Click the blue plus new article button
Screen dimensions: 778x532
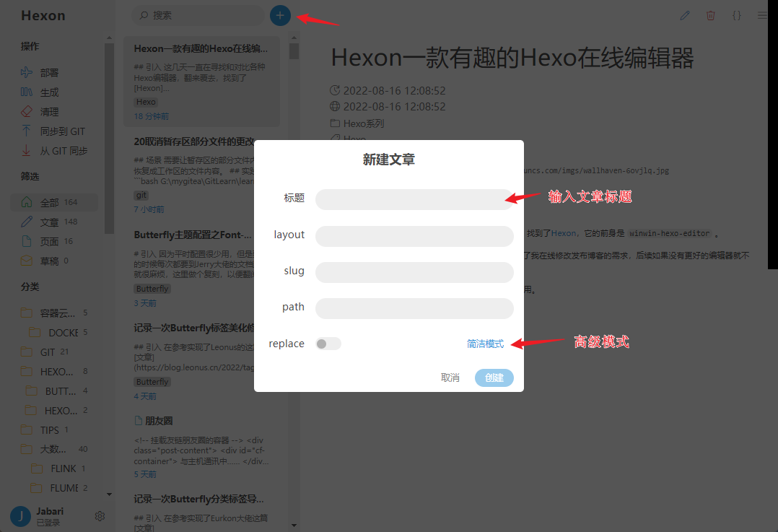click(280, 15)
